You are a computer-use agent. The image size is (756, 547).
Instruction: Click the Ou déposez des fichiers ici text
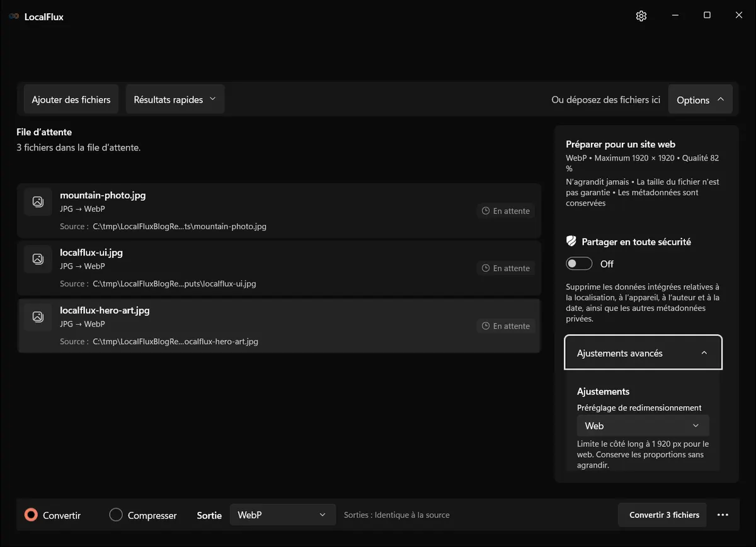point(605,99)
